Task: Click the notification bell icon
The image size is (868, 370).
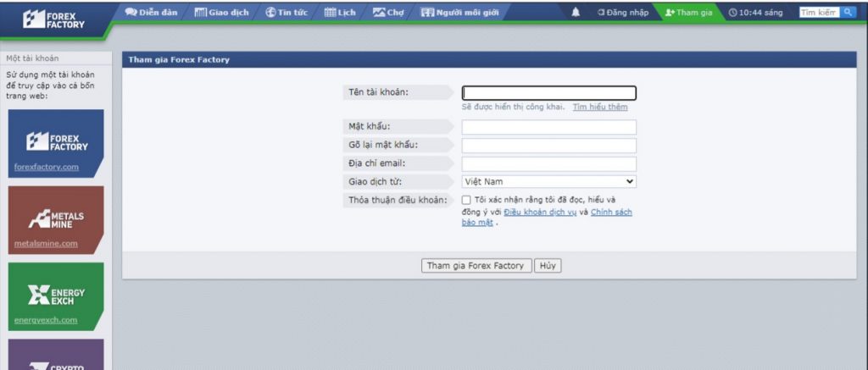Action: coord(576,13)
